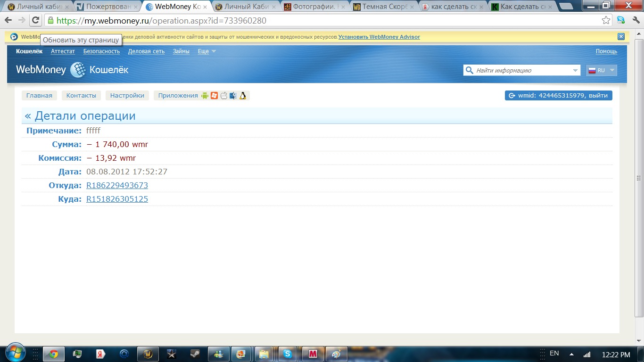Viewport: 644px width, 362px height.
Task: Click the EN language indicator
Action: [554, 354]
